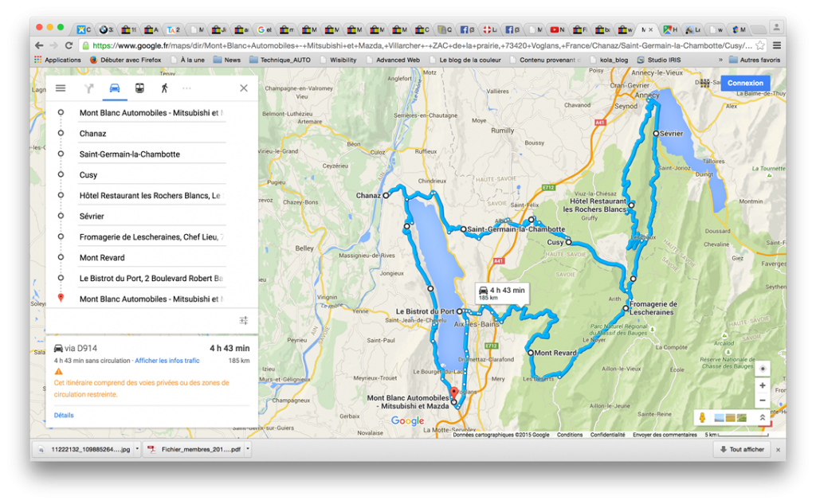Edit the Le Bistrot du Port waypoint

pyautogui.click(x=152, y=278)
